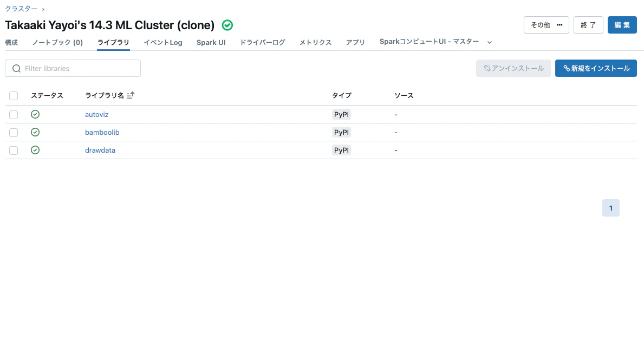644x340 pixels.
Task: Click the 編集 edit button
Action: click(x=622, y=25)
